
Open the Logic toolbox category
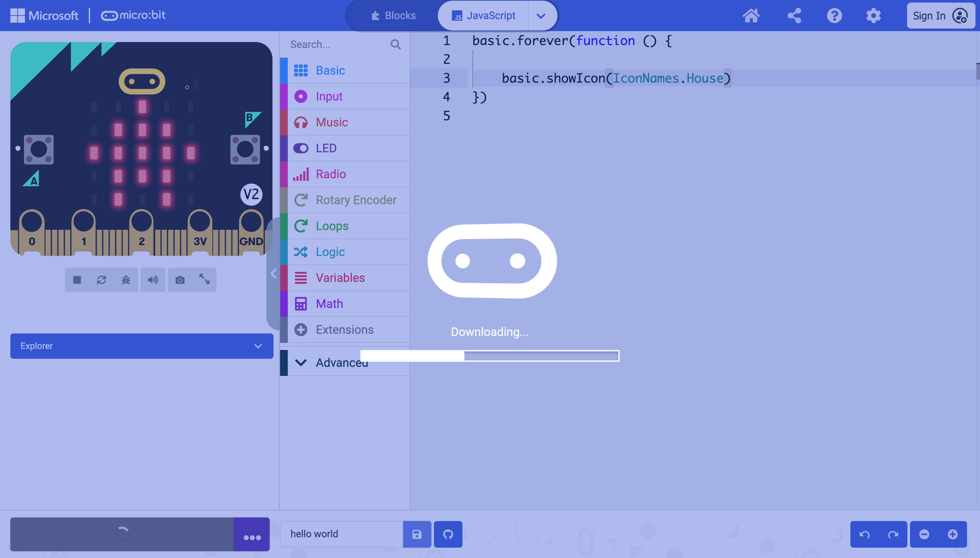[345, 252]
